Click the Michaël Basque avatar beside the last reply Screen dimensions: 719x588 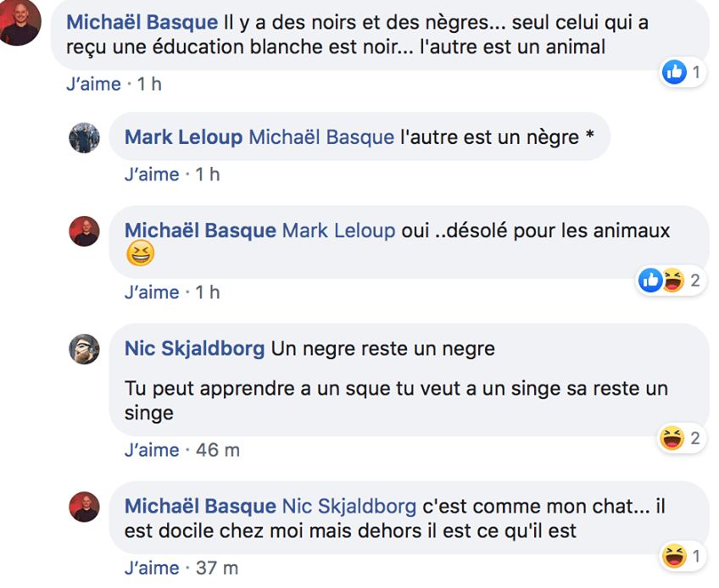pyautogui.click(x=85, y=507)
